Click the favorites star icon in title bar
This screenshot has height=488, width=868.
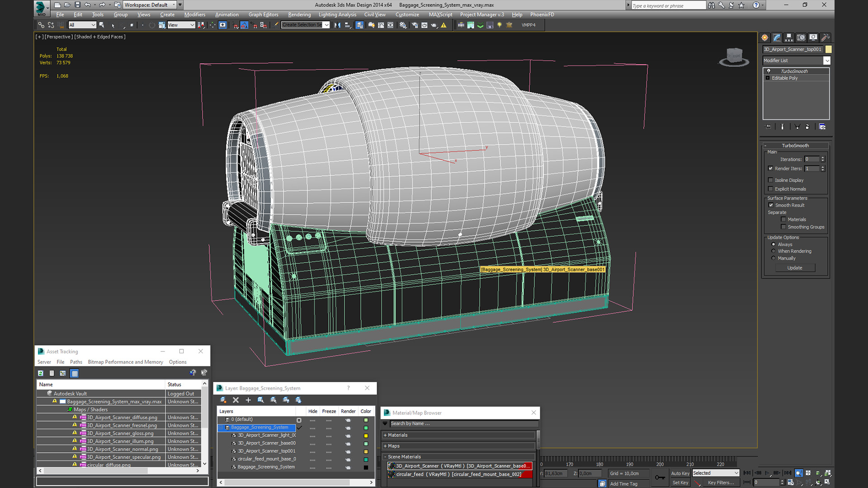(741, 5)
